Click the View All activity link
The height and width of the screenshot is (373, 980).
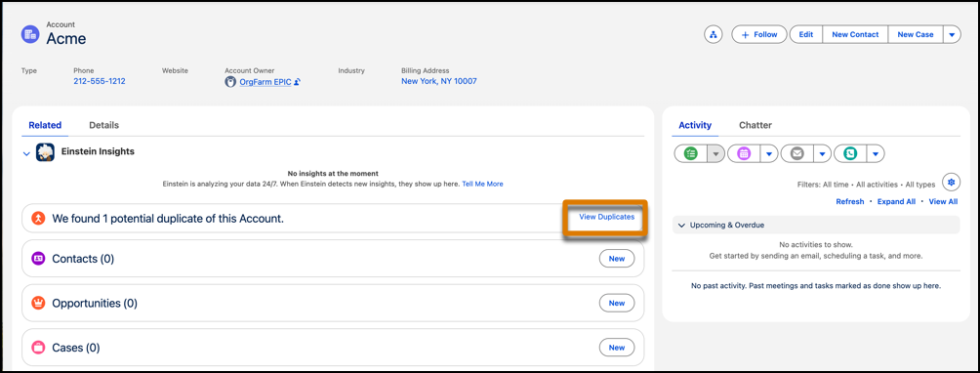(943, 202)
